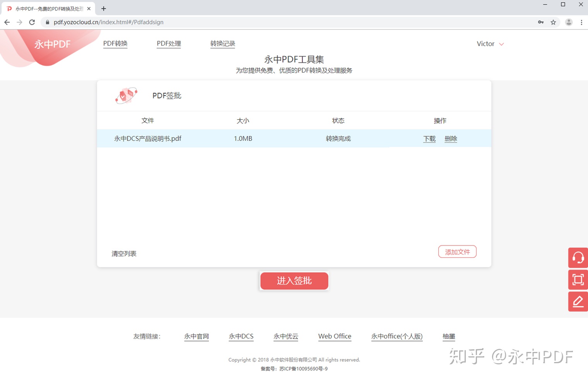This screenshot has width=588, height=381.
Task: Open the PDF处理 menu
Action: [x=169, y=44]
